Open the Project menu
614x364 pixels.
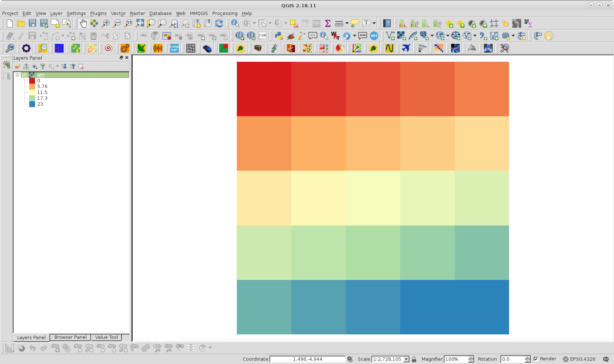coord(10,14)
